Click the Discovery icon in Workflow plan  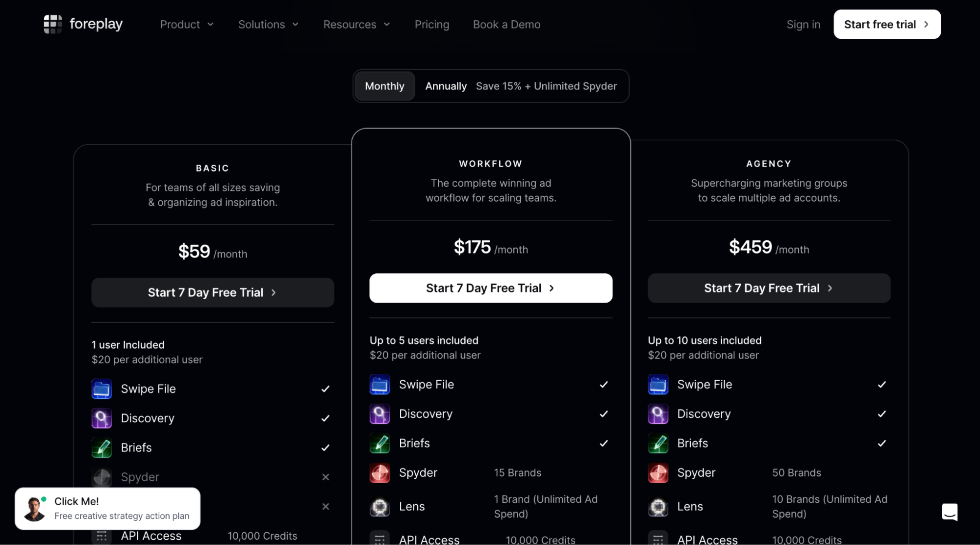click(x=379, y=414)
